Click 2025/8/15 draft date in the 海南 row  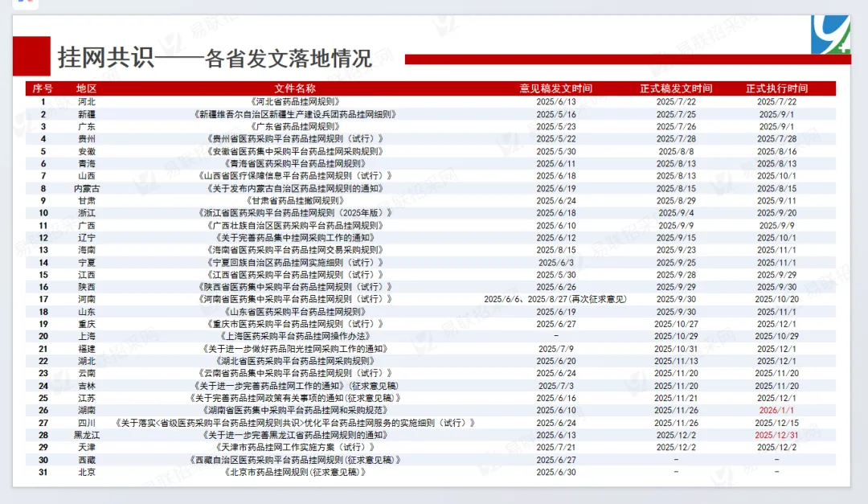(556, 250)
